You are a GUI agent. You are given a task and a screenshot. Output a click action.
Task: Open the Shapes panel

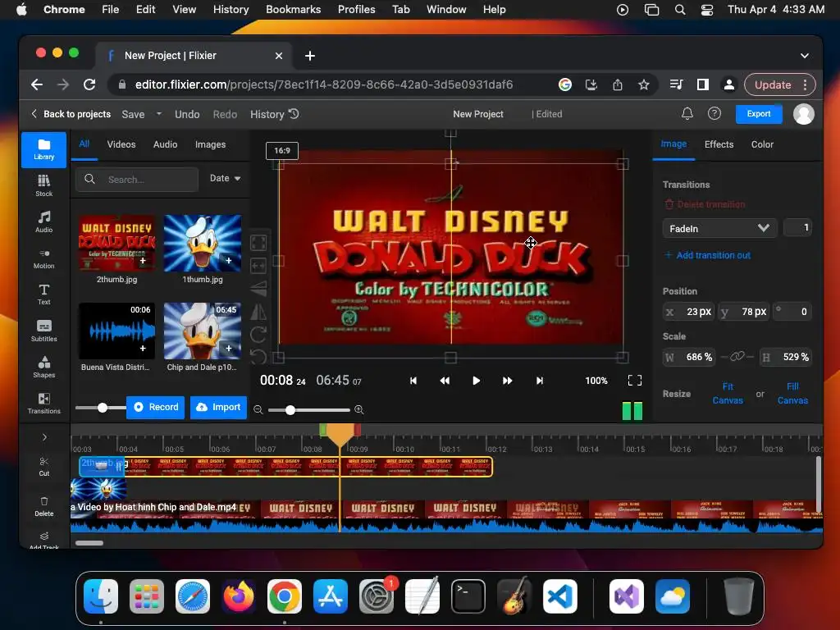click(x=44, y=367)
